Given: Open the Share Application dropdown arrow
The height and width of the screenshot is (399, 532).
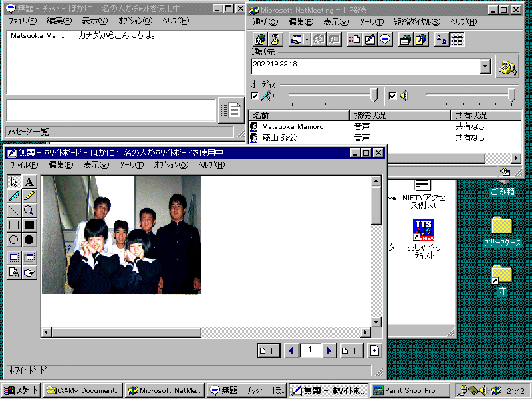Looking at the screenshot, I should point(307,39).
